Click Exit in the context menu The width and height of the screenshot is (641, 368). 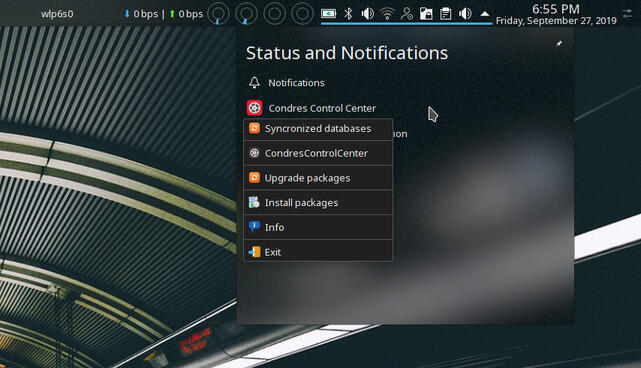(x=318, y=252)
